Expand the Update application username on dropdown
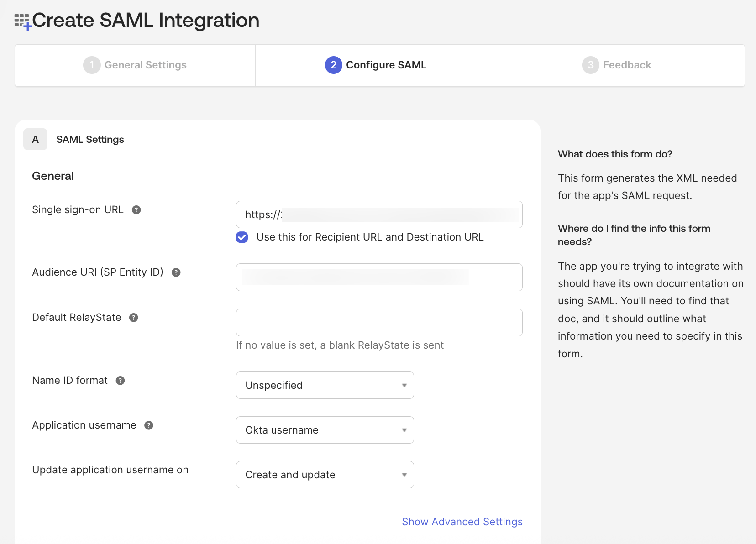Image resolution: width=756 pixels, height=544 pixels. click(x=324, y=474)
